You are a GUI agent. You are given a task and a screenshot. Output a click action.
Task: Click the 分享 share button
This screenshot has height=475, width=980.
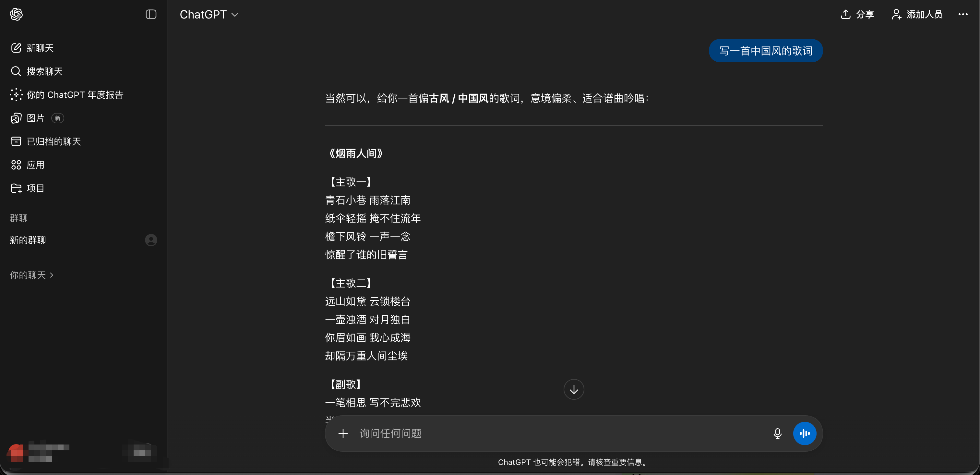tap(857, 14)
